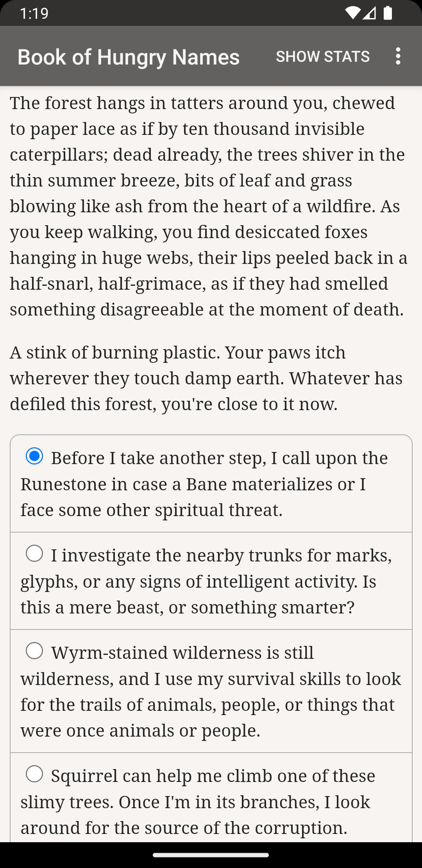Choose the option text about slimy trees
Image resolution: width=422 pixels, height=868 pixels.
click(198, 802)
